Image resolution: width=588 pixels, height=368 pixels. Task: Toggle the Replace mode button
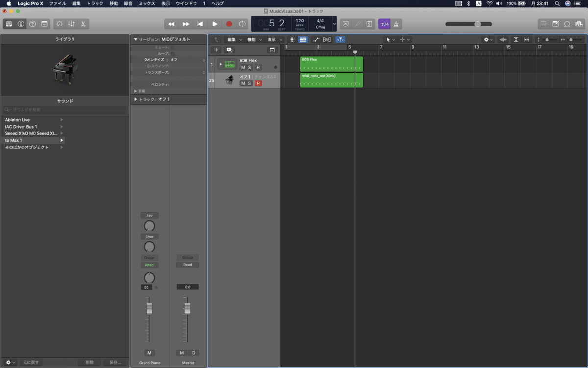tap(345, 24)
